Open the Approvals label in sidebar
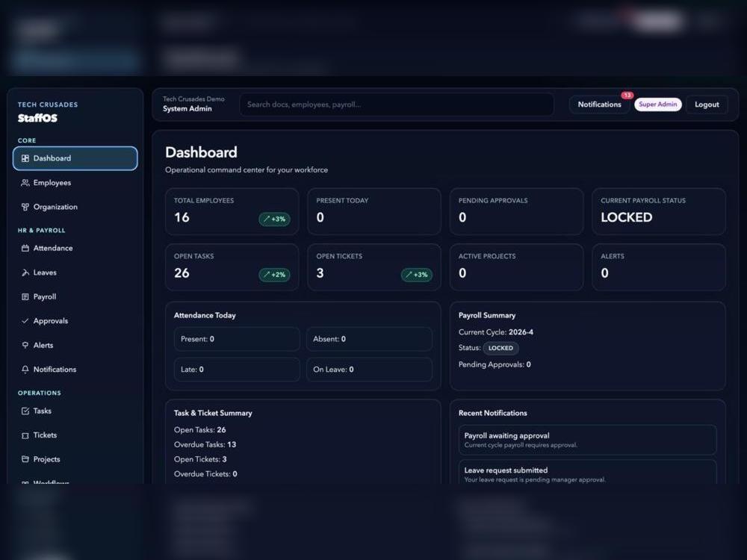The width and height of the screenshot is (747, 560). pos(51,321)
